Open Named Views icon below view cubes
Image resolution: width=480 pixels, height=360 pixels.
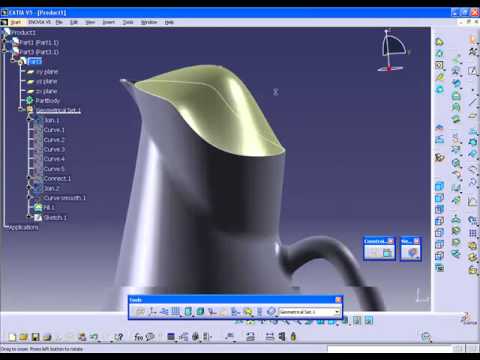point(440,267)
